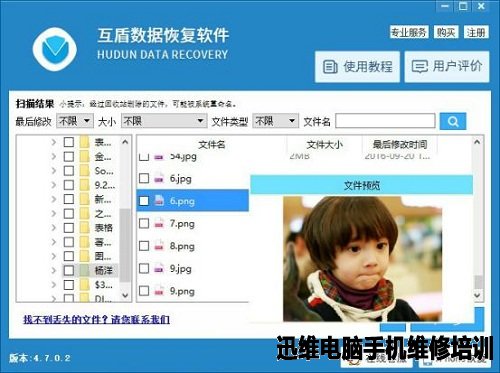
Task: Click the 9.png file type icon
Action: pos(159,291)
